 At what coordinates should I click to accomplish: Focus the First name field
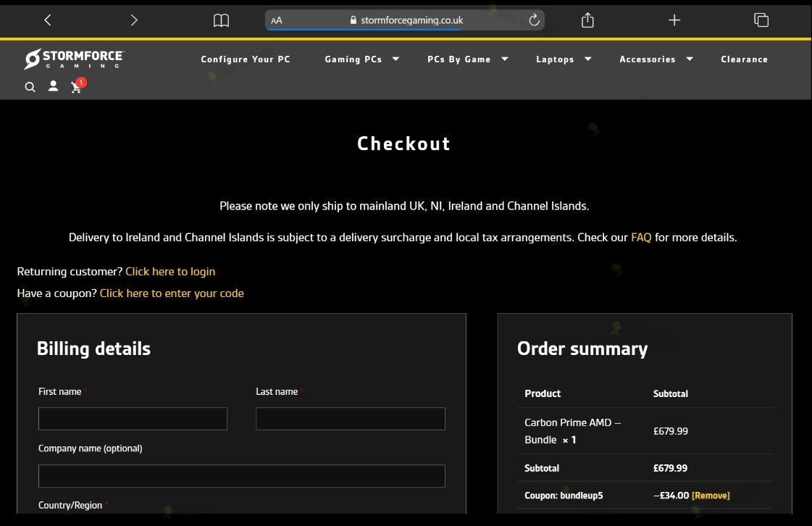tap(133, 419)
